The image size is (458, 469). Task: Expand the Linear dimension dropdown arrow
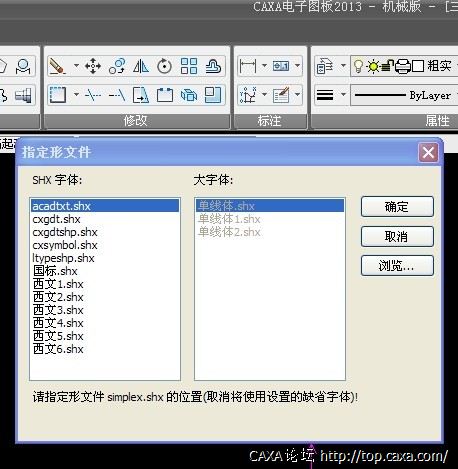[x=264, y=66]
